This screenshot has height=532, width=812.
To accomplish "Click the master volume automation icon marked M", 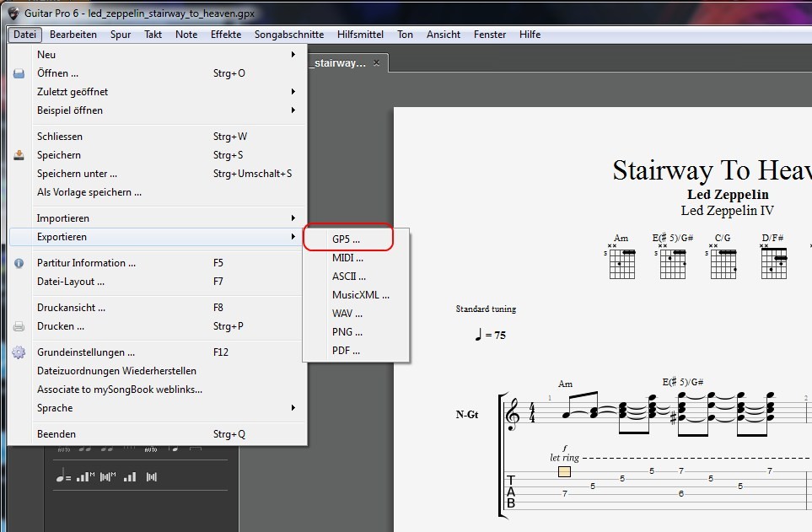I will (85, 476).
